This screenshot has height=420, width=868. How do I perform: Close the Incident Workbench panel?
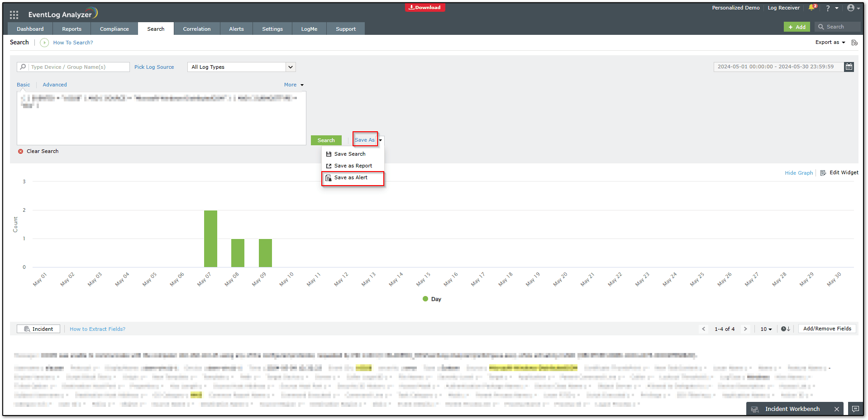pyautogui.click(x=837, y=409)
